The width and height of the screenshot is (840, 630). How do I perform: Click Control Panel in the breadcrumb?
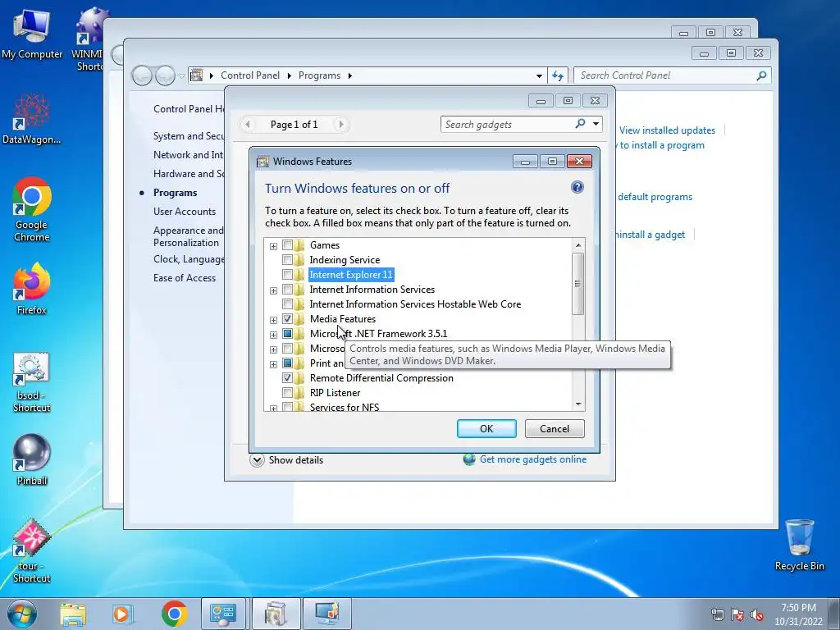pyautogui.click(x=250, y=75)
